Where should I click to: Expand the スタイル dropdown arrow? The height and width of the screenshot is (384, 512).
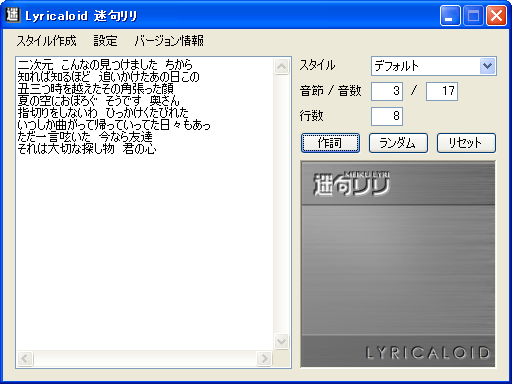pyautogui.click(x=487, y=66)
